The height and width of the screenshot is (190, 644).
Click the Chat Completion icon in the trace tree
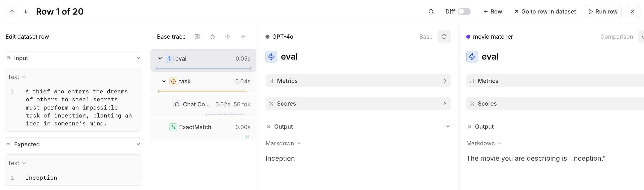tap(177, 104)
